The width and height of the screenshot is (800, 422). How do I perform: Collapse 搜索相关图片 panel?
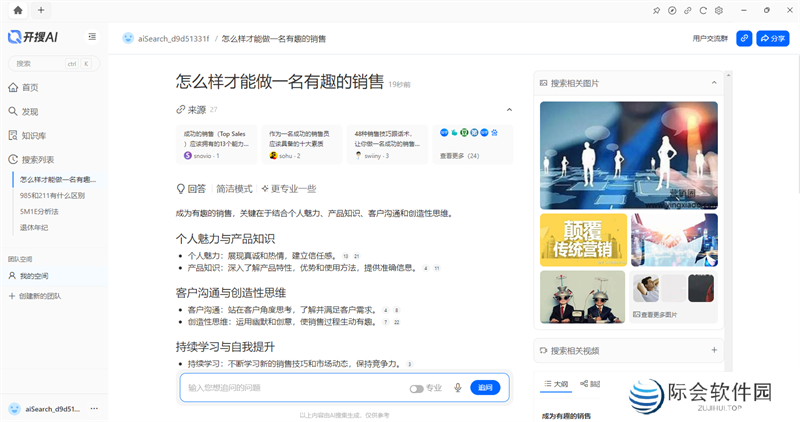(714, 83)
